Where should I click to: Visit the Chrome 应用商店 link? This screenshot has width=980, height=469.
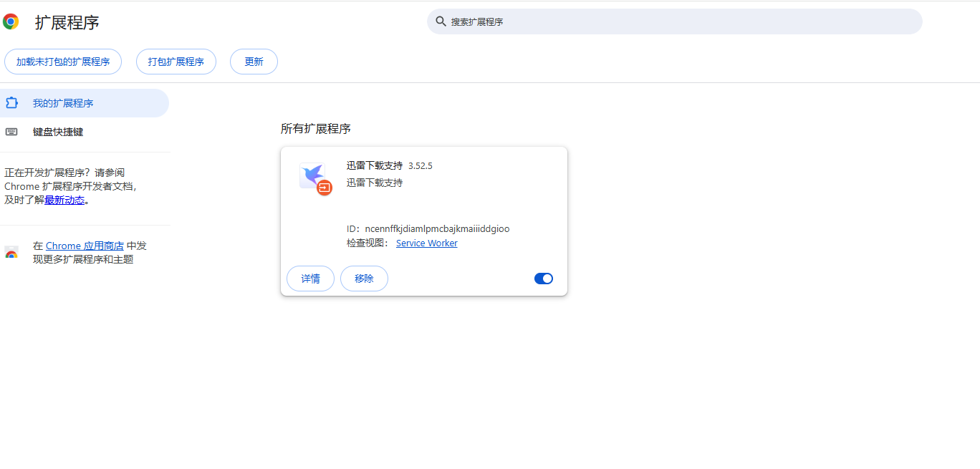[x=85, y=246]
